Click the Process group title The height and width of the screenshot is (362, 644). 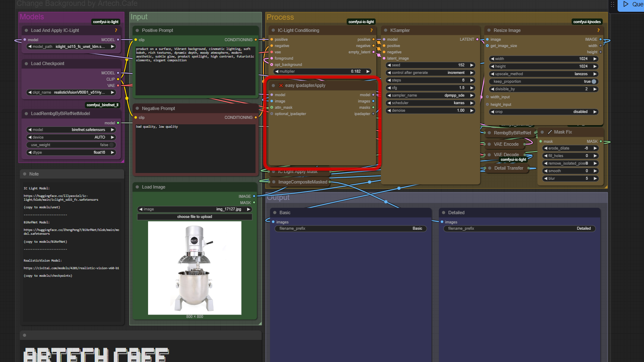pyautogui.click(x=280, y=17)
